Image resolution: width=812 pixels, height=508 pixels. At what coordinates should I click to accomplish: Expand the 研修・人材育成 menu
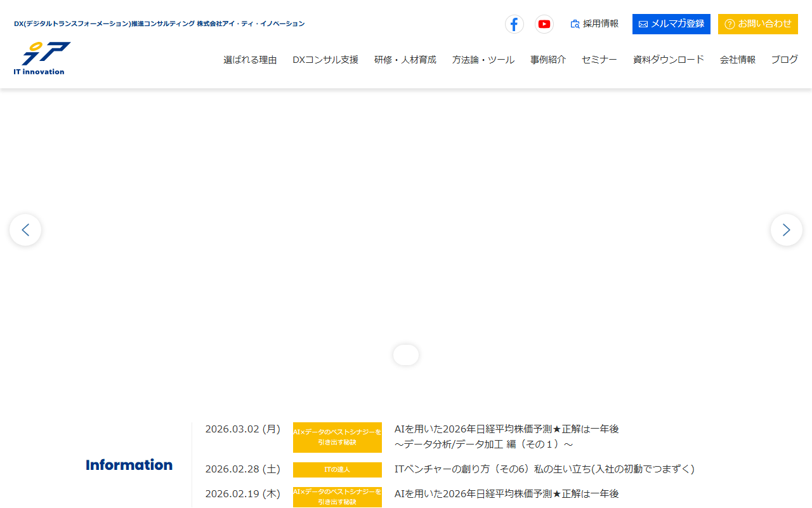click(405, 60)
